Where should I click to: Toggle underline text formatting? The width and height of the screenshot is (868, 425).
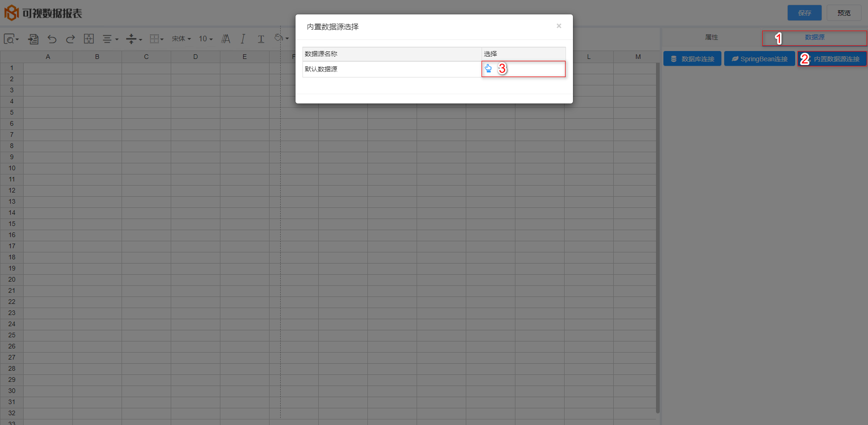click(261, 39)
